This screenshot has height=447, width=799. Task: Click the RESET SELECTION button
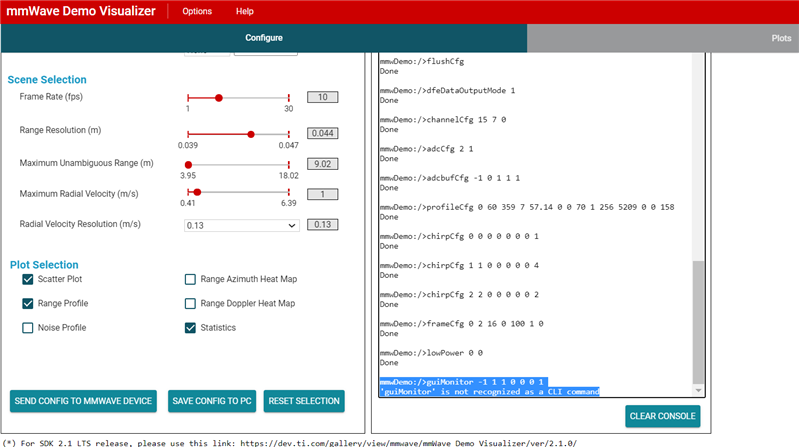[304, 401]
